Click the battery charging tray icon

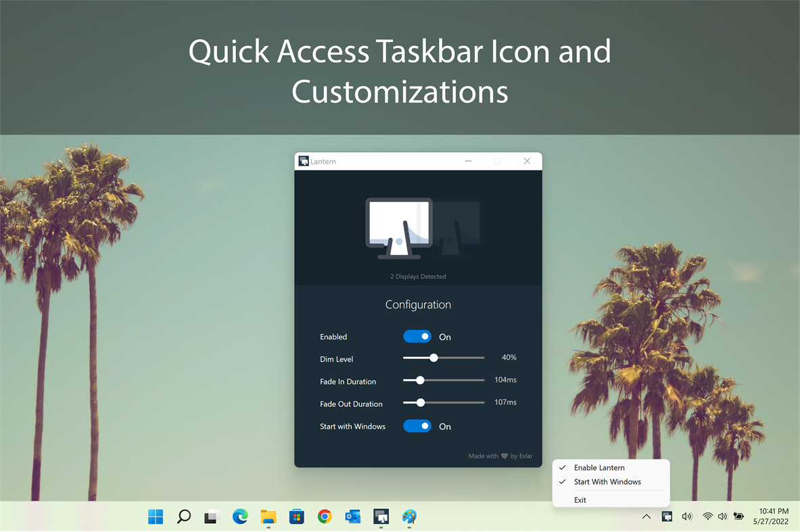click(x=738, y=516)
